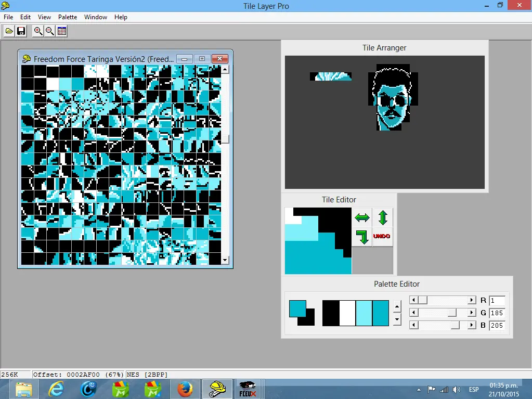This screenshot has height=399, width=532.
Task: Flip tile vertically with green arrow
Action: pyautogui.click(x=383, y=217)
